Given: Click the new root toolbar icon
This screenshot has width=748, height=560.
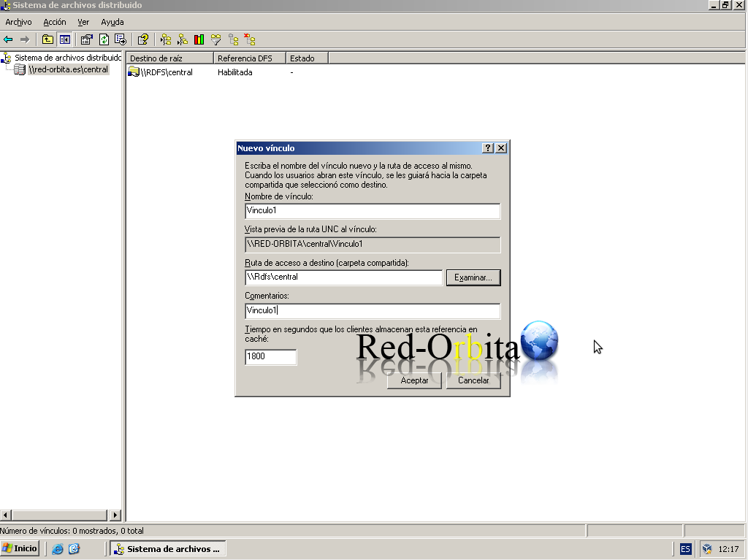Looking at the screenshot, I should pyautogui.click(x=166, y=39).
